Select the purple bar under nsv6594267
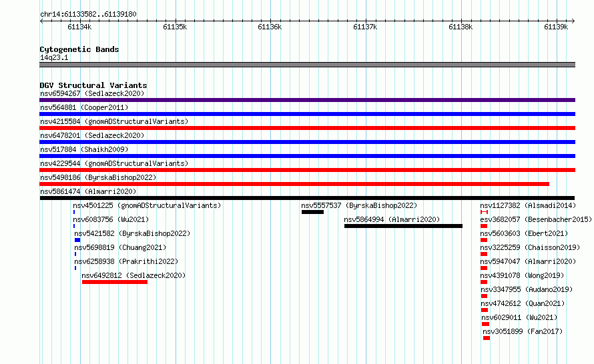The height and width of the screenshot is (364, 594). point(307,100)
